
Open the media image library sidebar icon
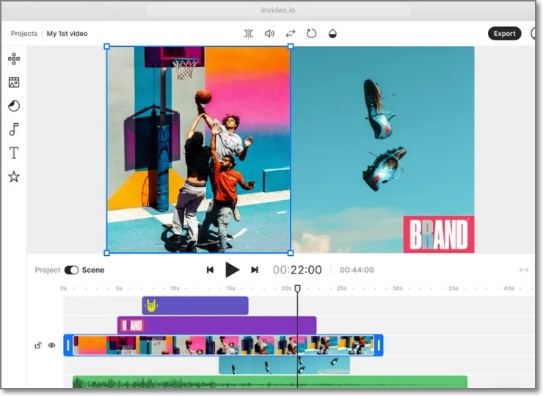pyautogui.click(x=14, y=82)
